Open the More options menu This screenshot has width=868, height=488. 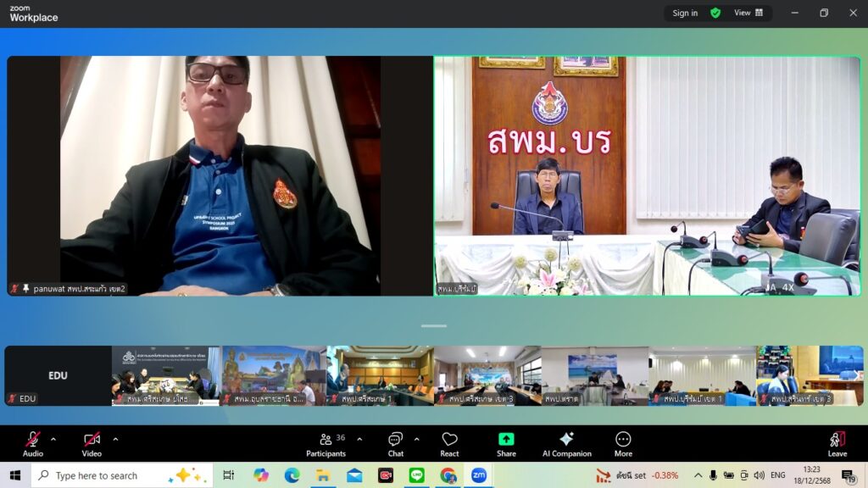(x=623, y=444)
